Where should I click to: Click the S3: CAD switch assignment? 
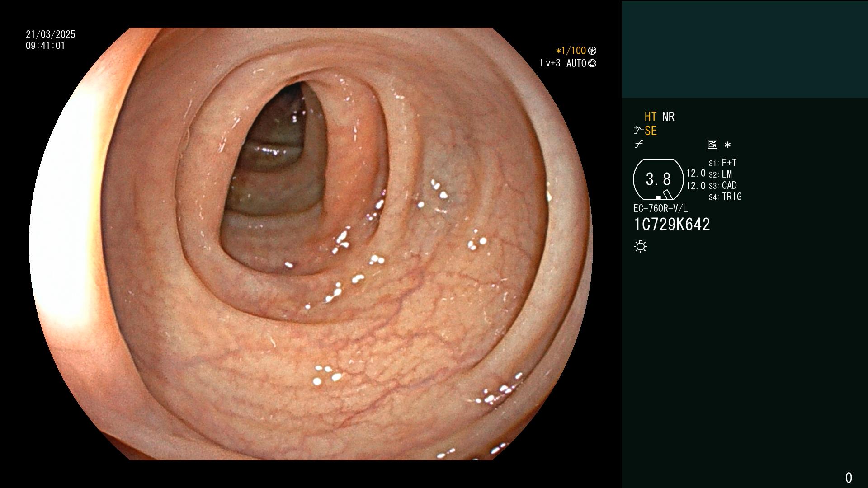722,185
